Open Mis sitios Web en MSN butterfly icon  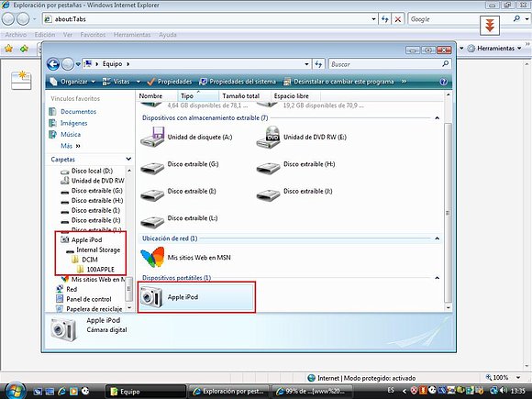click(x=152, y=257)
